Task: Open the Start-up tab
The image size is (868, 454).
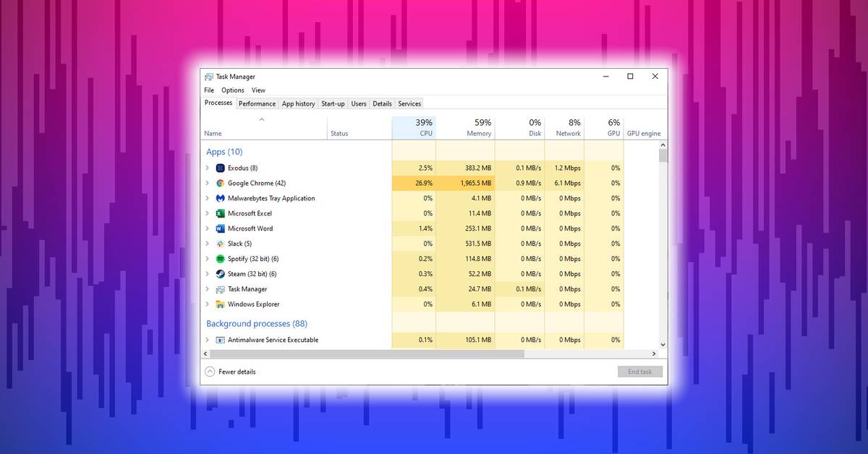Action: click(x=333, y=103)
